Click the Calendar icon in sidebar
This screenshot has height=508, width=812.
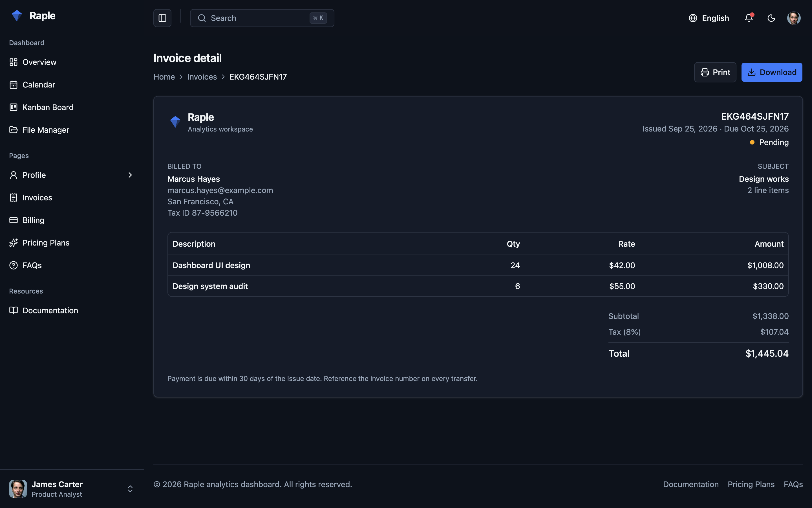14,85
